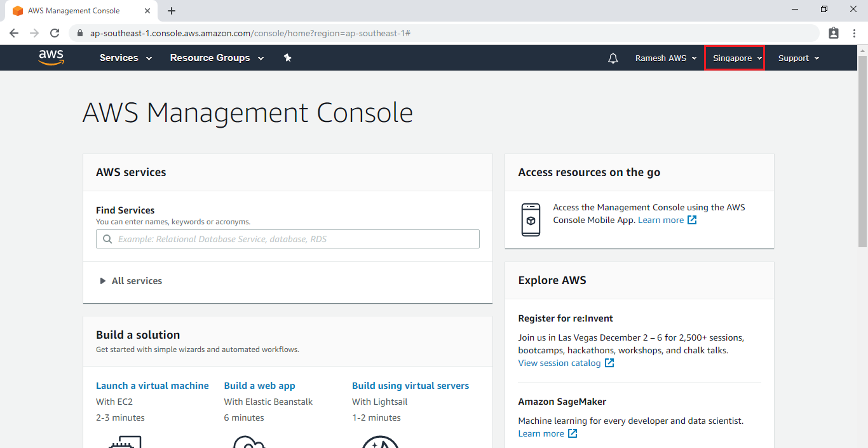Click the AWS logo home icon
This screenshot has height=448, width=868.
point(51,58)
